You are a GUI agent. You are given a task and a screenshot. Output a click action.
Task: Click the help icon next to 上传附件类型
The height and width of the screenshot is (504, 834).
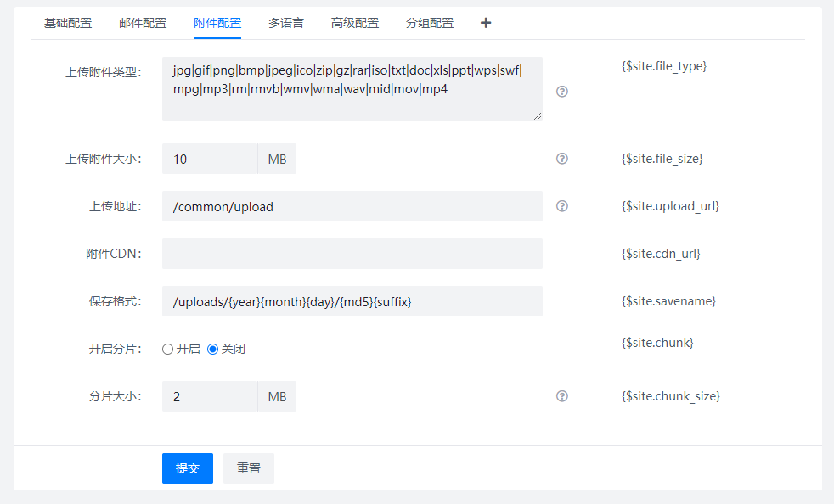(x=561, y=92)
